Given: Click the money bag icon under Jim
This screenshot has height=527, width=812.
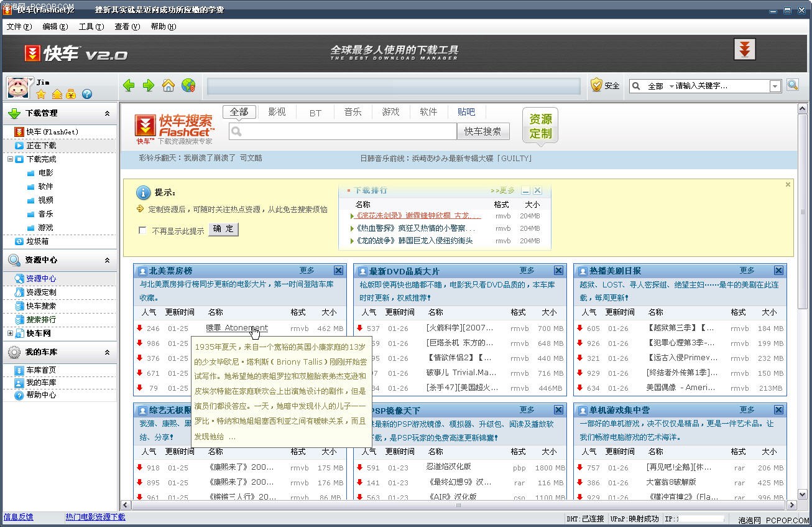Looking at the screenshot, I should pyautogui.click(x=71, y=94).
